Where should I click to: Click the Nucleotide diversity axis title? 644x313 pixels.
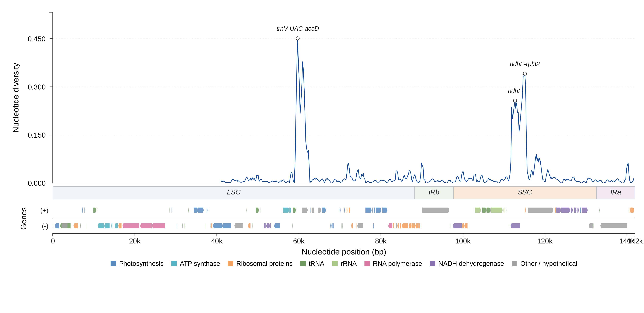tap(16, 98)
